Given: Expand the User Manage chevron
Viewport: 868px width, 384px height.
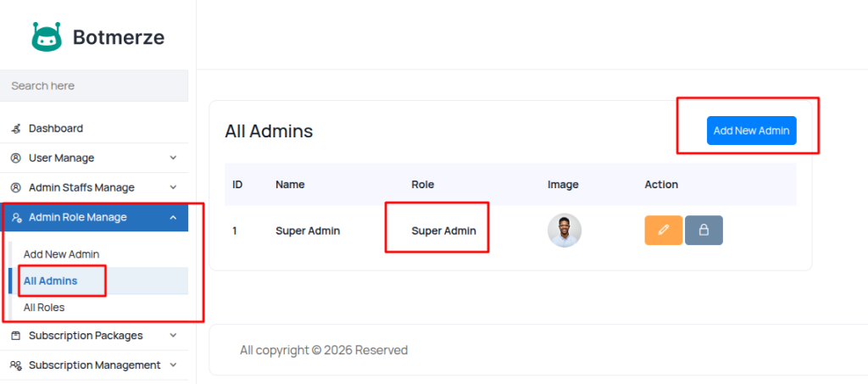Looking at the screenshot, I should pos(173,159).
